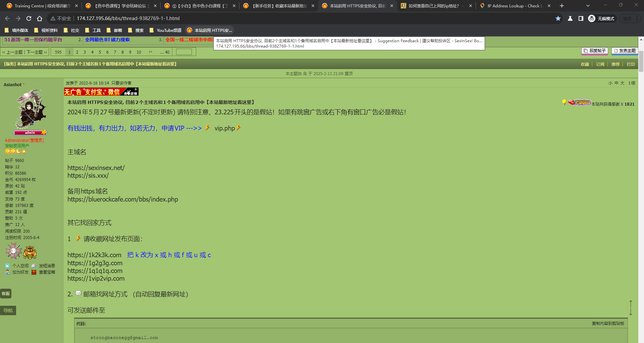Click the 推荐 recommend link
Viewport: 644px width, 343px height.
tap(615, 64)
